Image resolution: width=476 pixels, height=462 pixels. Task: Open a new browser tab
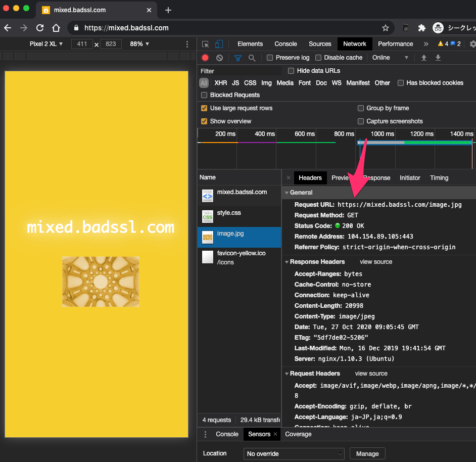click(168, 10)
